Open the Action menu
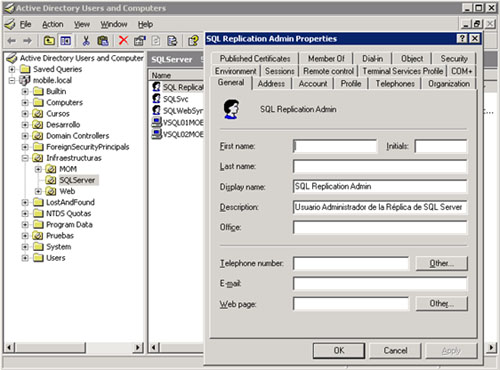 point(53,24)
